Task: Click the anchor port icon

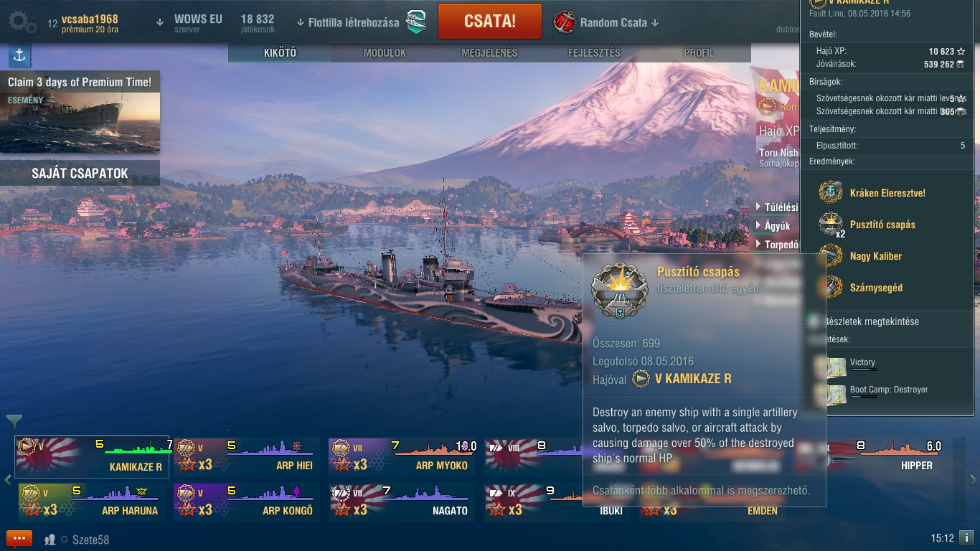Action: pos(19,55)
